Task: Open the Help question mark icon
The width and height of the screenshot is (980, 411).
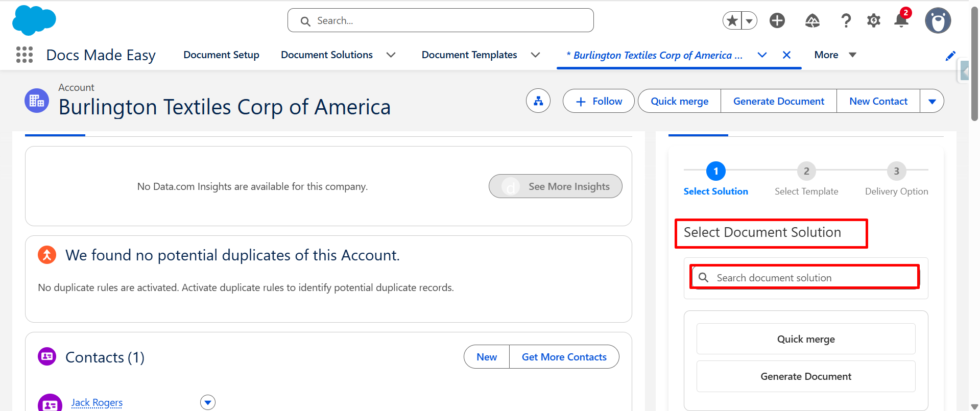Action: pyautogui.click(x=846, y=20)
